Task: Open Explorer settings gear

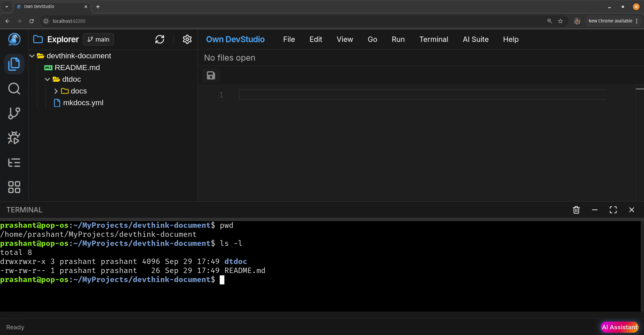Action: [187, 39]
